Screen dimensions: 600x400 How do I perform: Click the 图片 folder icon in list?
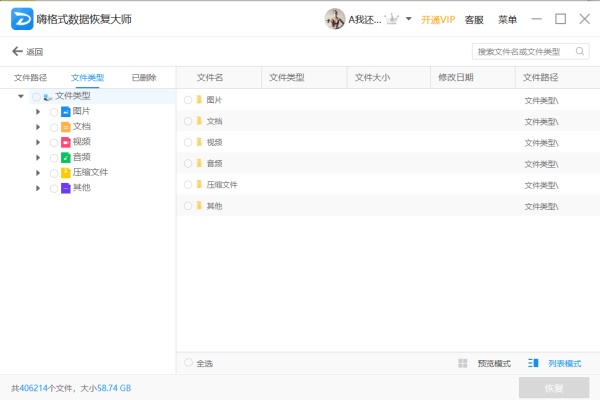click(199, 100)
